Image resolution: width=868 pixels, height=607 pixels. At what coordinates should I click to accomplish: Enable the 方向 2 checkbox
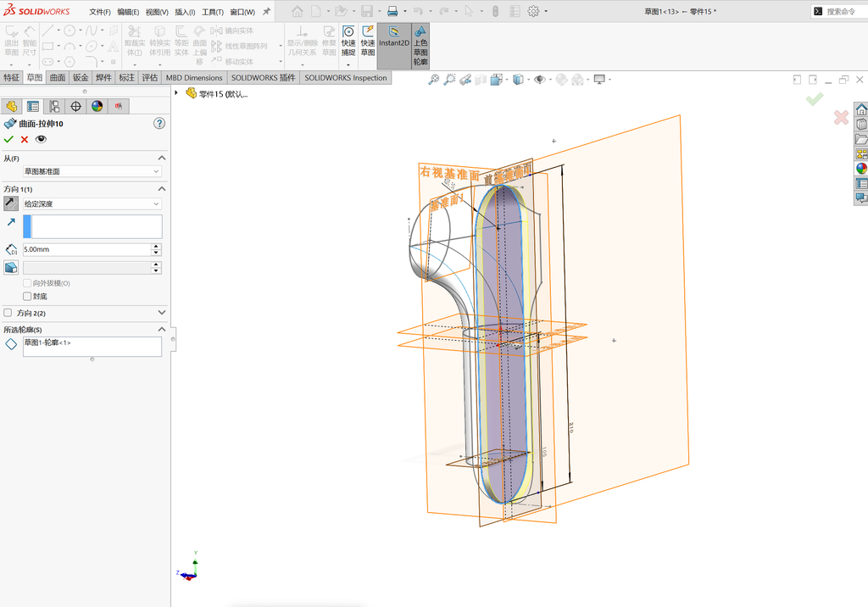pos(8,313)
